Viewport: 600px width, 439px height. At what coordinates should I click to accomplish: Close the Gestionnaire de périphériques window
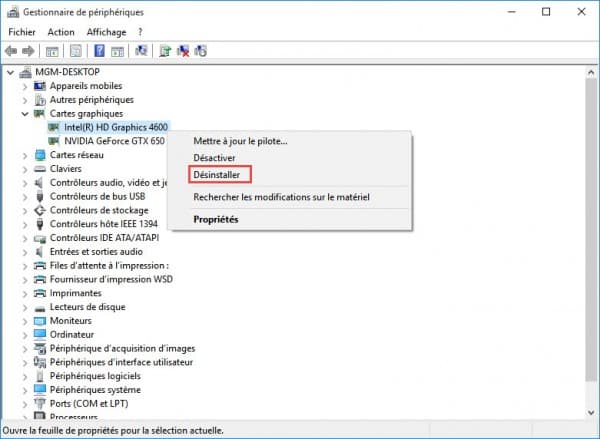point(581,12)
